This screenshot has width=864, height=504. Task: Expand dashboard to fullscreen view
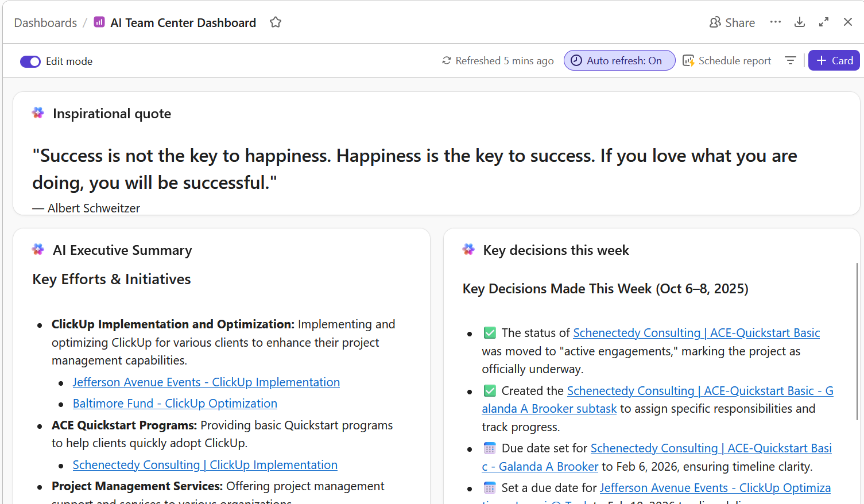[824, 22]
